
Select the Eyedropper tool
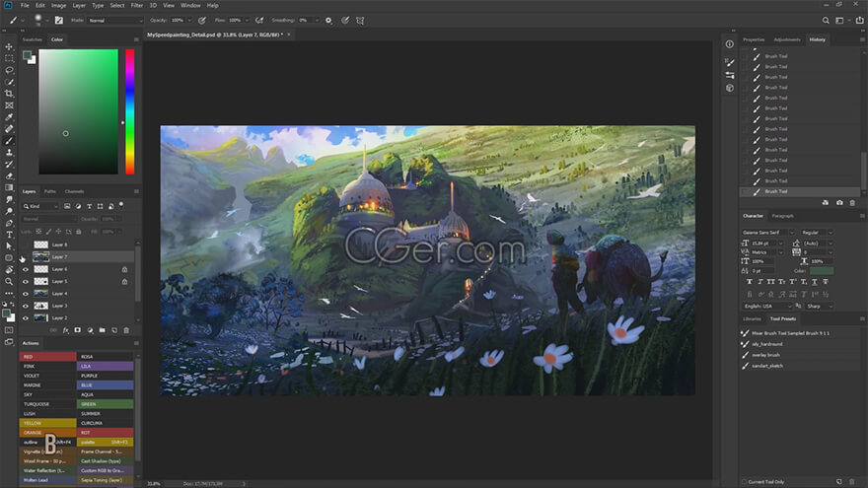tap(9, 117)
